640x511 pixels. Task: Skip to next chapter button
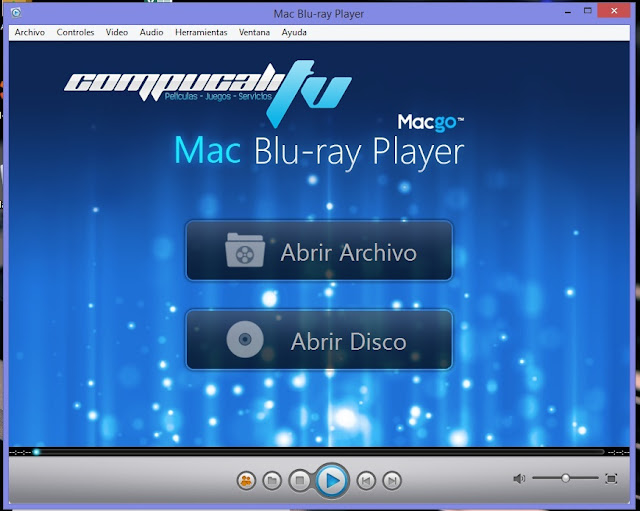coord(392,481)
